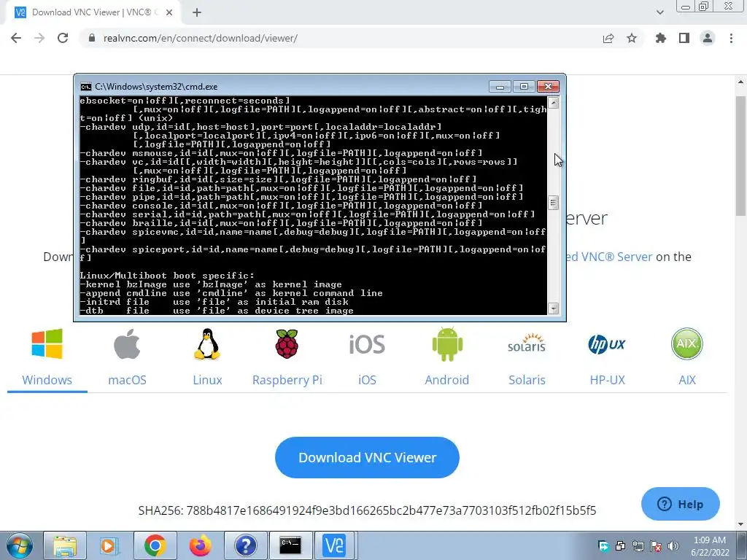
Task: Open Action Center flag icon
Action: pyautogui.click(x=656, y=546)
